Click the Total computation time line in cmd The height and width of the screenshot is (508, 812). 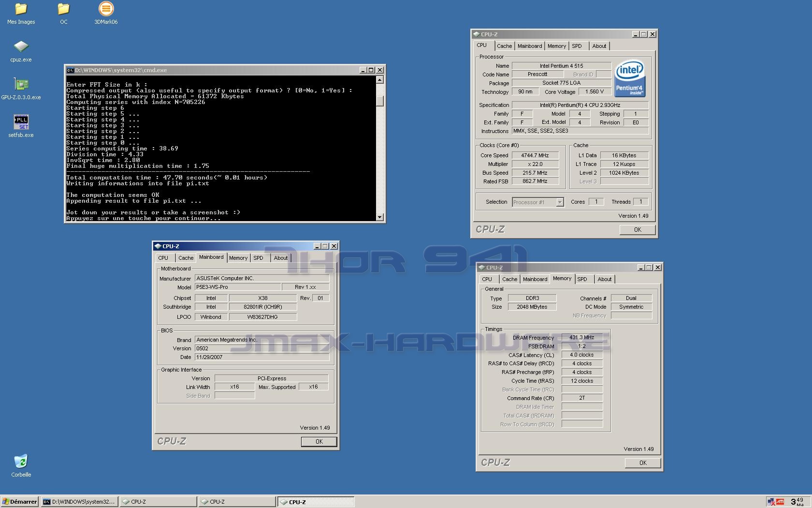point(167,178)
